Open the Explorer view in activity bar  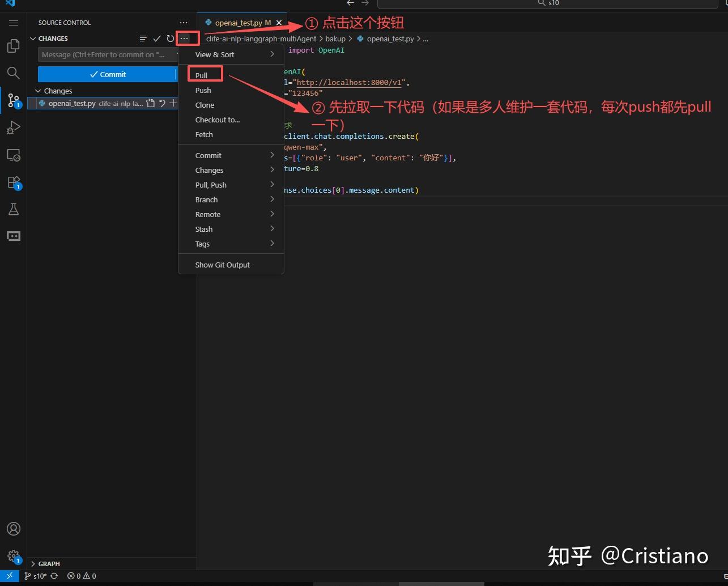coord(13,46)
